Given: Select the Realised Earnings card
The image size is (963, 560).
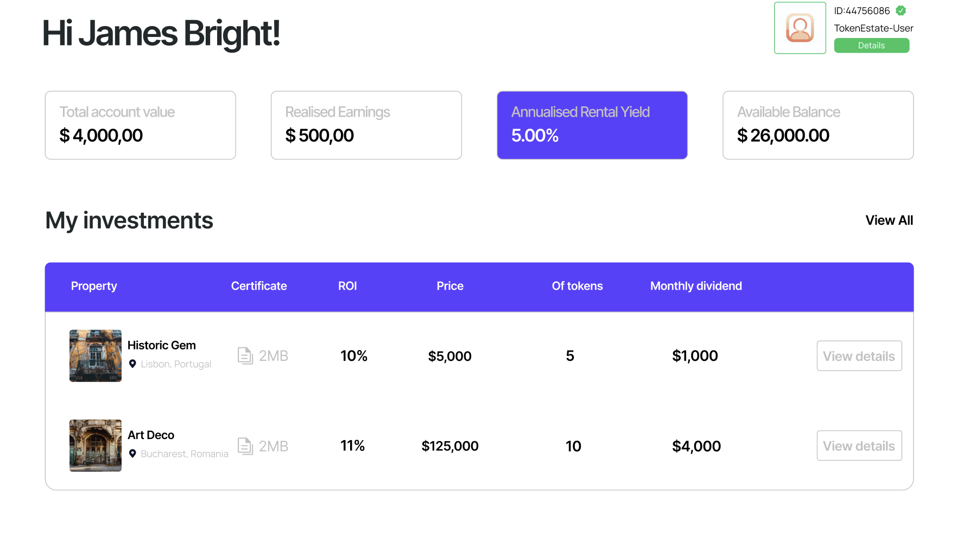Looking at the screenshot, I should [x=366, y=125].
